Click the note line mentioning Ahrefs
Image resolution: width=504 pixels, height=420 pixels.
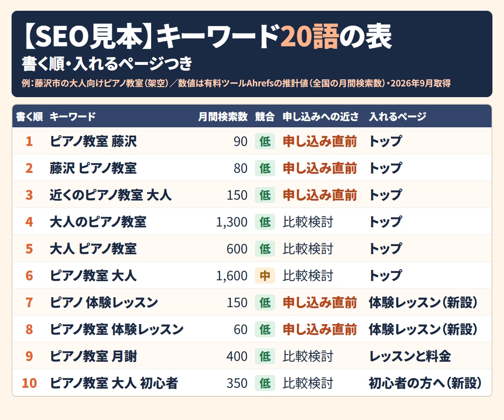click(x=236, y=83)
